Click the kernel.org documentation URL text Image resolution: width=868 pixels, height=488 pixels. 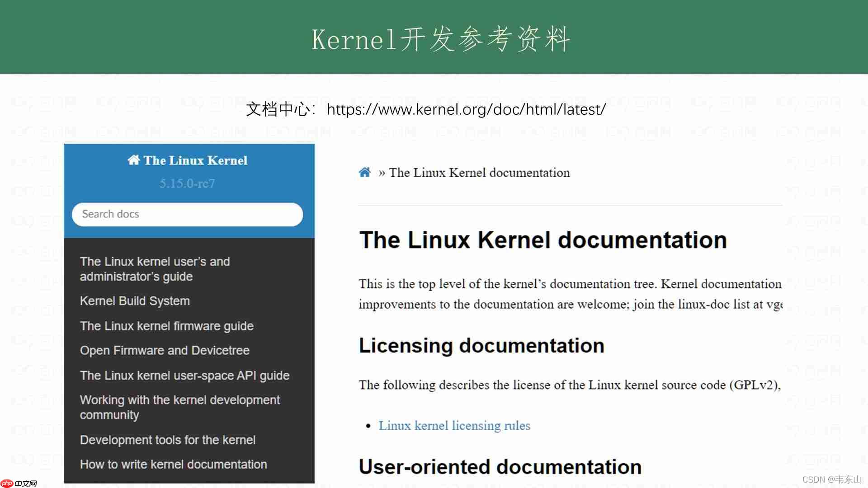click(466, 109)
